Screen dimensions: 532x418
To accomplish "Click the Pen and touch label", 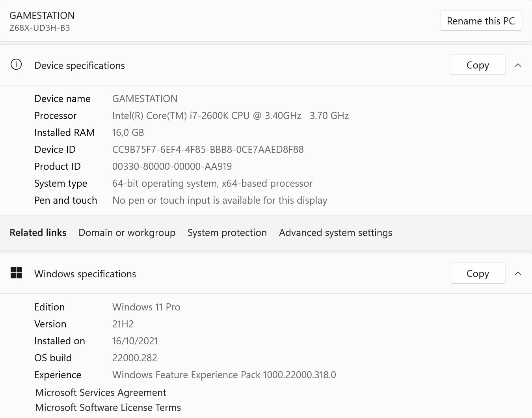I will (x=66, y=201).
